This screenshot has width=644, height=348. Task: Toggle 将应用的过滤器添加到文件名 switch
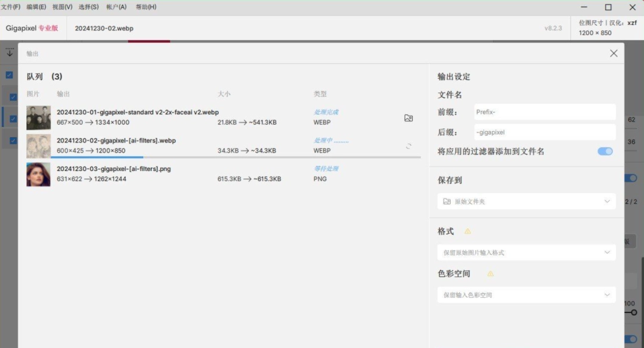click(x=605, y=151)
